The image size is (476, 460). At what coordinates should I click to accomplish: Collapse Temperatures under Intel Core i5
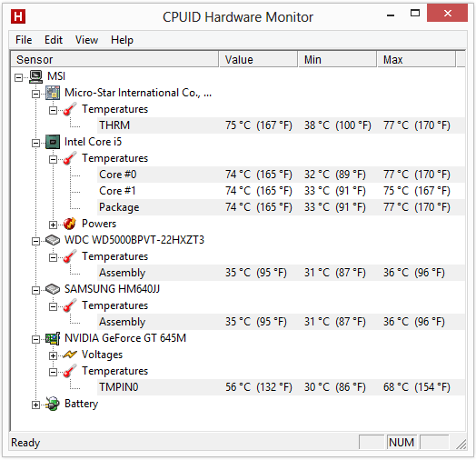pos(53,159)
